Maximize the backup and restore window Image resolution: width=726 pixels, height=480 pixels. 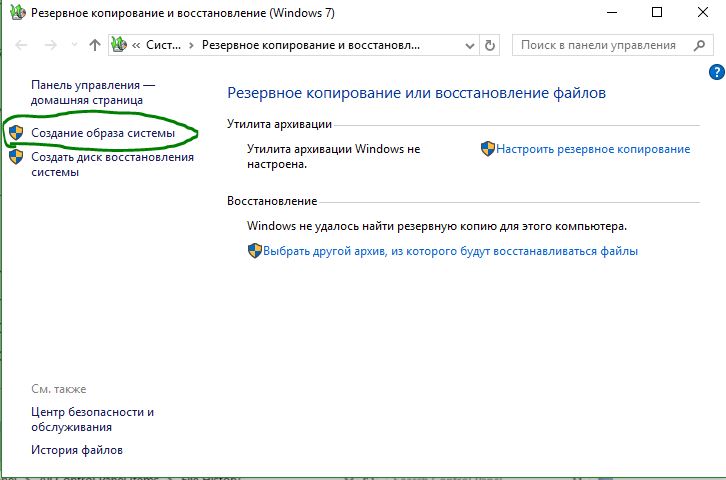coord(657,12)
